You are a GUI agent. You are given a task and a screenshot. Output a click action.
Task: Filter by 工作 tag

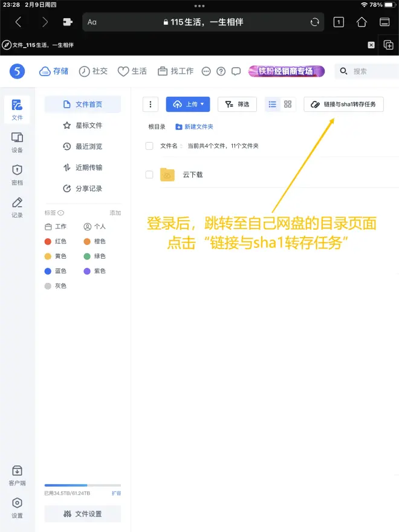[56, 226]
